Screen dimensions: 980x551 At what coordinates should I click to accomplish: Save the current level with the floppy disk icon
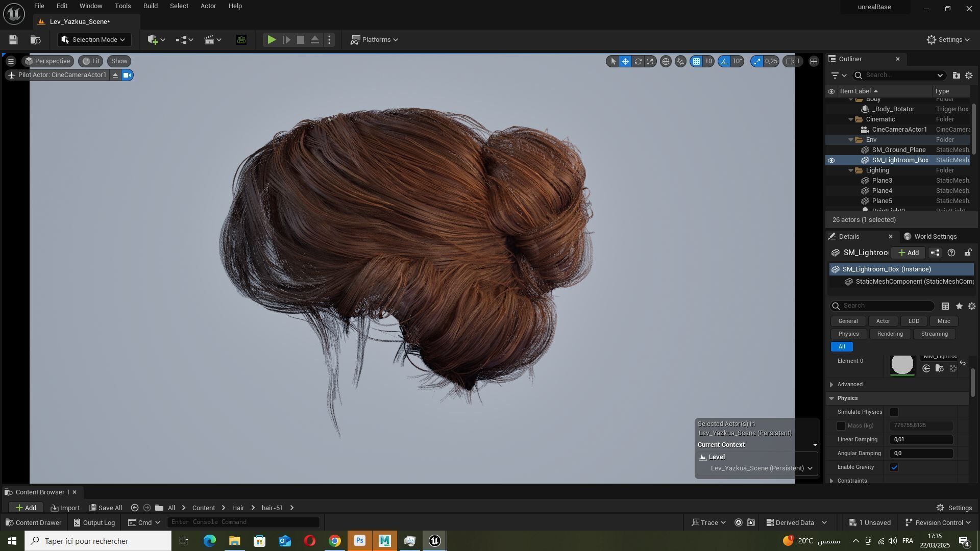(x=13, y=40)
